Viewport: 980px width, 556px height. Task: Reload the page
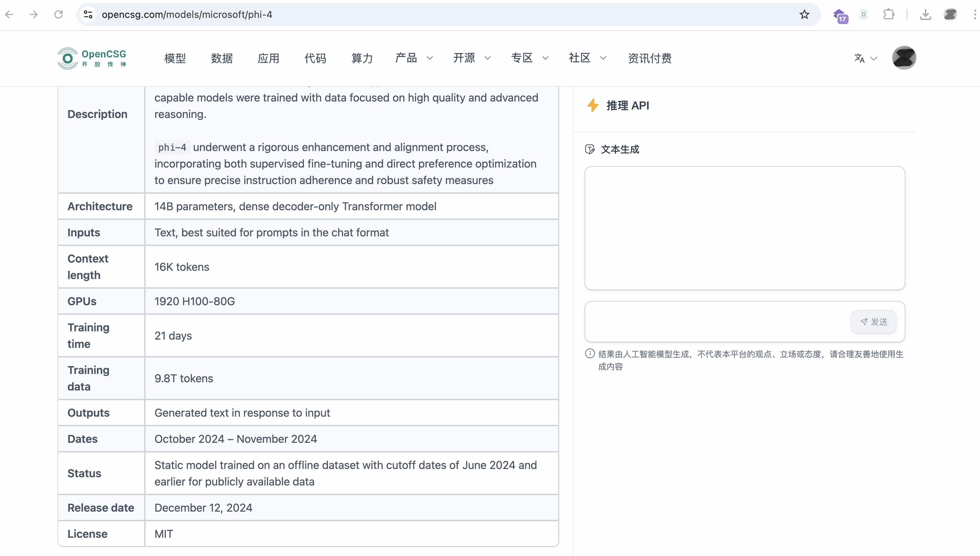[x=58, y=14]
